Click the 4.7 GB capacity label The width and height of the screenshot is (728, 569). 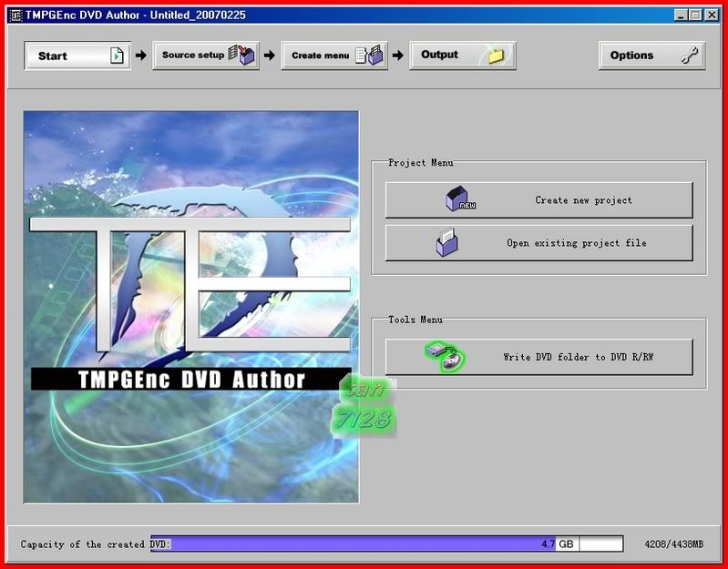point(557,544)
